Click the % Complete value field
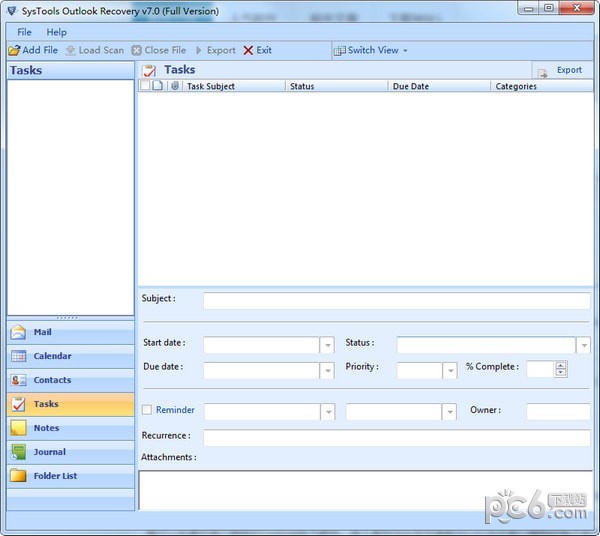 (540, 369)
